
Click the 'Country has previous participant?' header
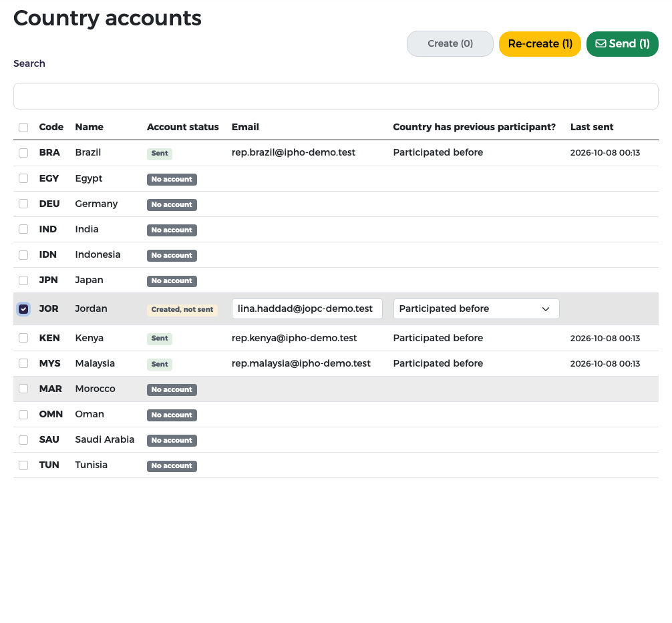point(474,127)
